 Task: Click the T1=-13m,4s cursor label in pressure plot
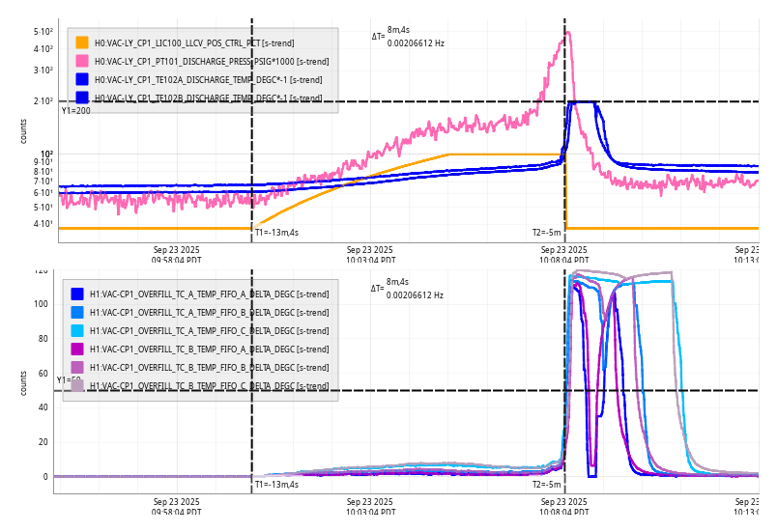click(276, 233)
